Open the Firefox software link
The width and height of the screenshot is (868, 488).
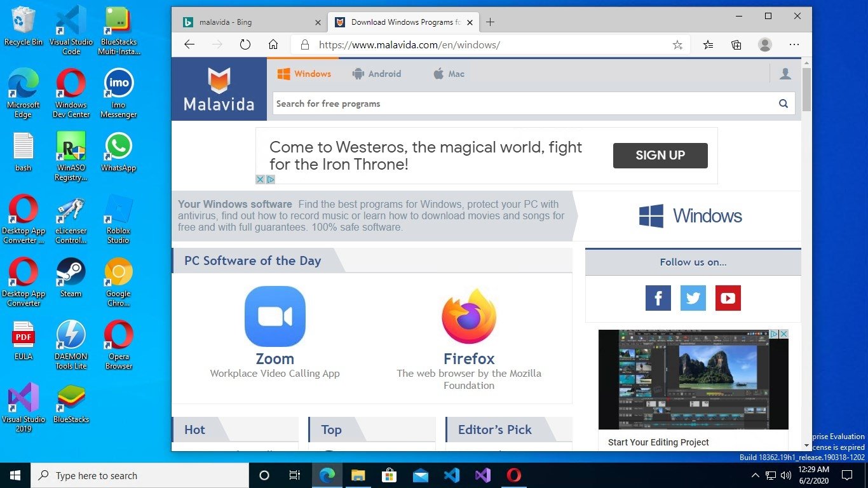(x=469, y=358)
